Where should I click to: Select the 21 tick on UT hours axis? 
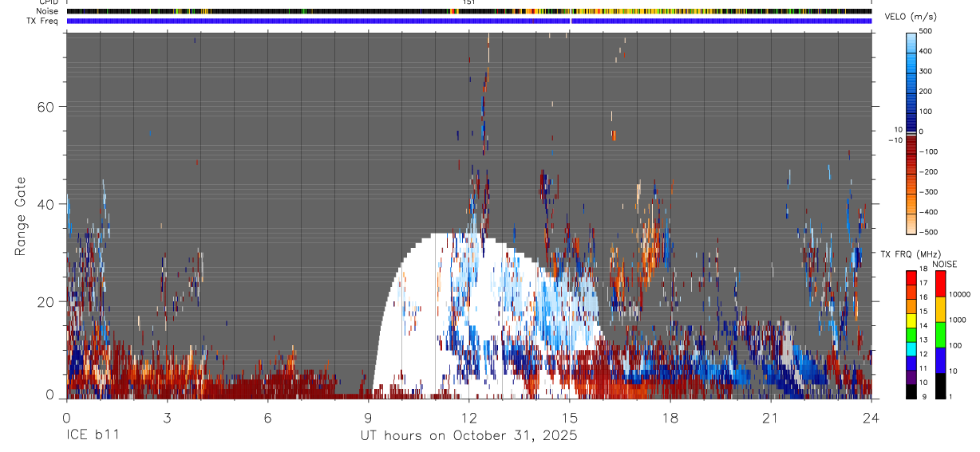(x=771, y=418)
